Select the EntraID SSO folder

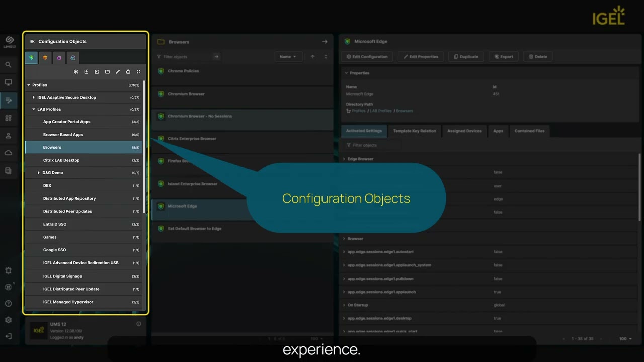(84, 224)
